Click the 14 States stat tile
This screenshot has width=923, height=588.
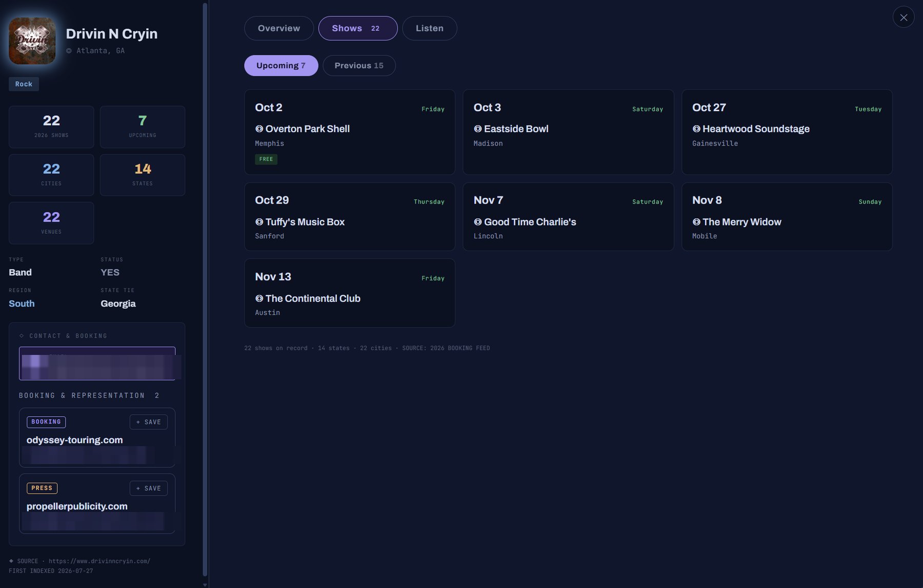tap(143, 175)
